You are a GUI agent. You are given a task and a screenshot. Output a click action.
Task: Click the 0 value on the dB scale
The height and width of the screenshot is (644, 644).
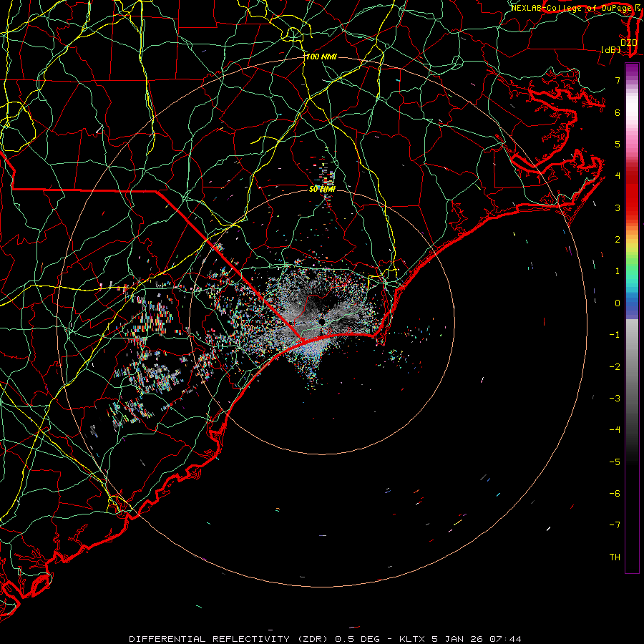click(618, 303)
